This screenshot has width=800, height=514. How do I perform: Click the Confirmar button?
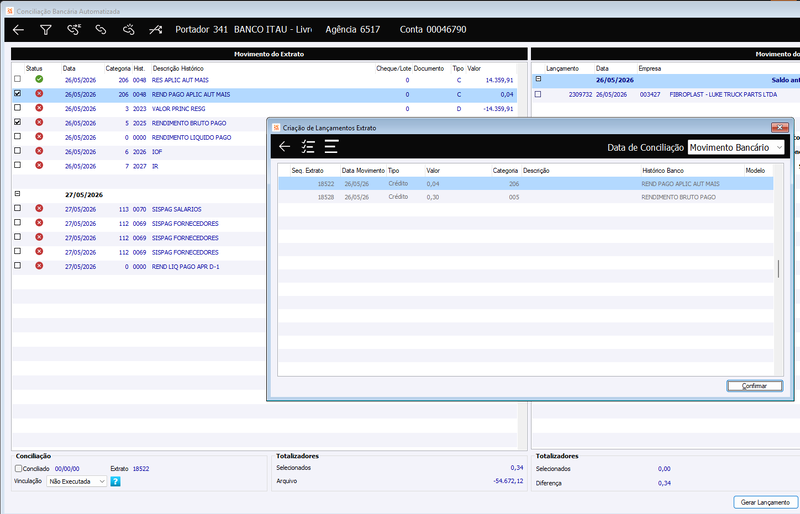click(x=755, y=386)
